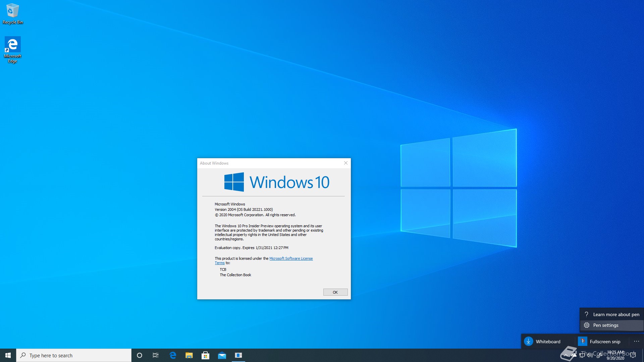Follow the Terms link

[x=220, y=263]
